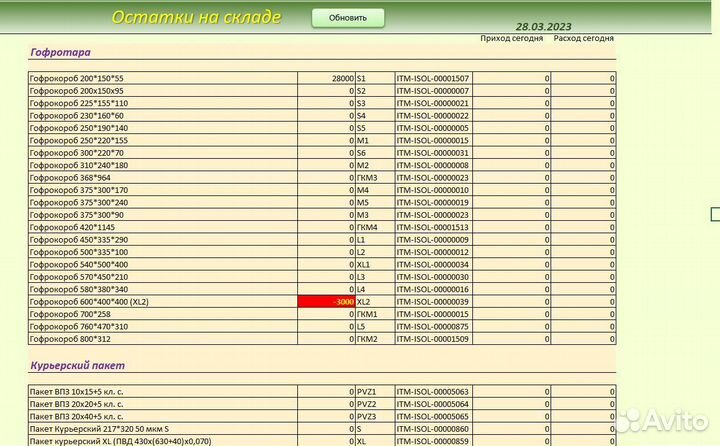Select the red -3000 stock cell

click(326, 301)
